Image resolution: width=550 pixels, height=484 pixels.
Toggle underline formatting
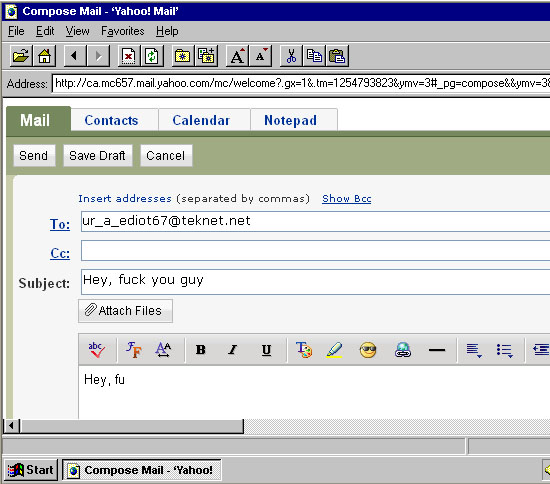point(267,350)
